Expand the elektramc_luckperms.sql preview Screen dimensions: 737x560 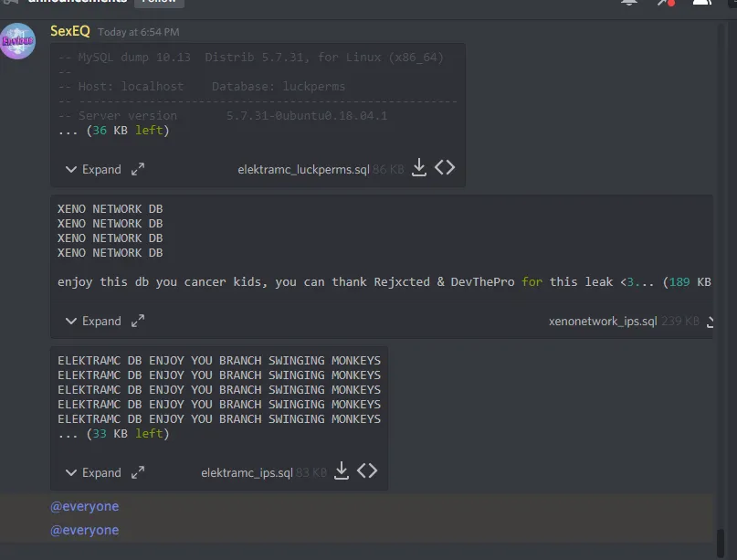(93, 169)
